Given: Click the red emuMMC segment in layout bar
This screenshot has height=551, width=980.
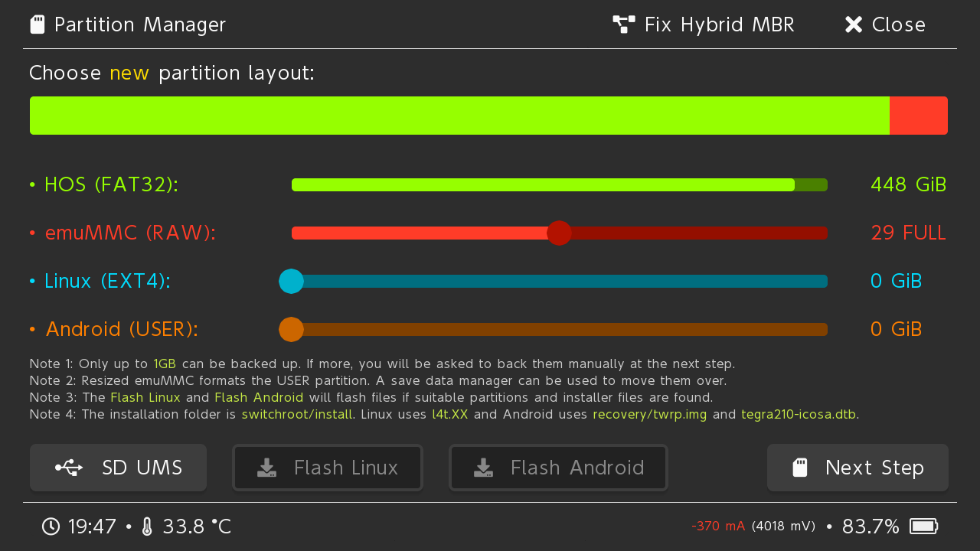Looking at the screenshot, I should (919, 116).
